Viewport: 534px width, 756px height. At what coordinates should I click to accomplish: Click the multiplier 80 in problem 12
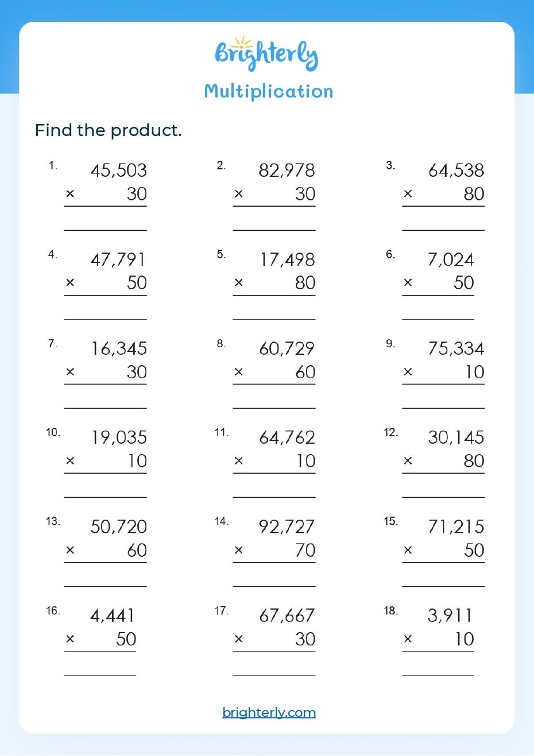(474, 461)
